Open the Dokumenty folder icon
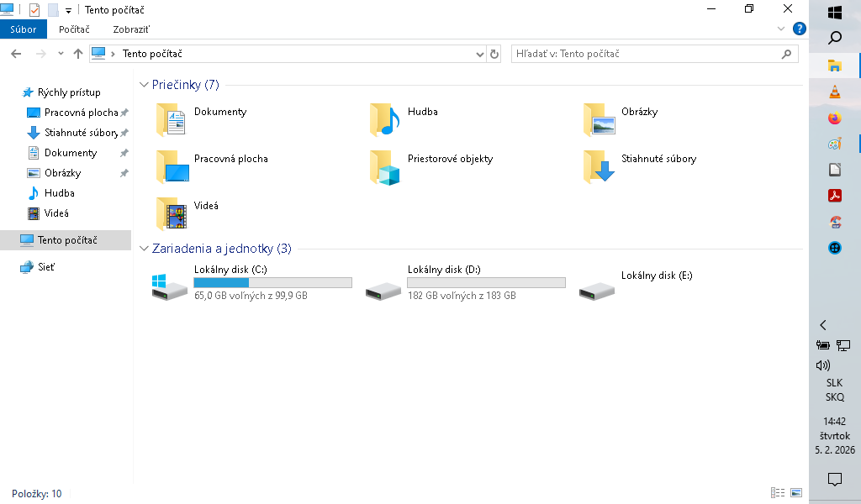This screenshot has width=861, height=504. 171,120
